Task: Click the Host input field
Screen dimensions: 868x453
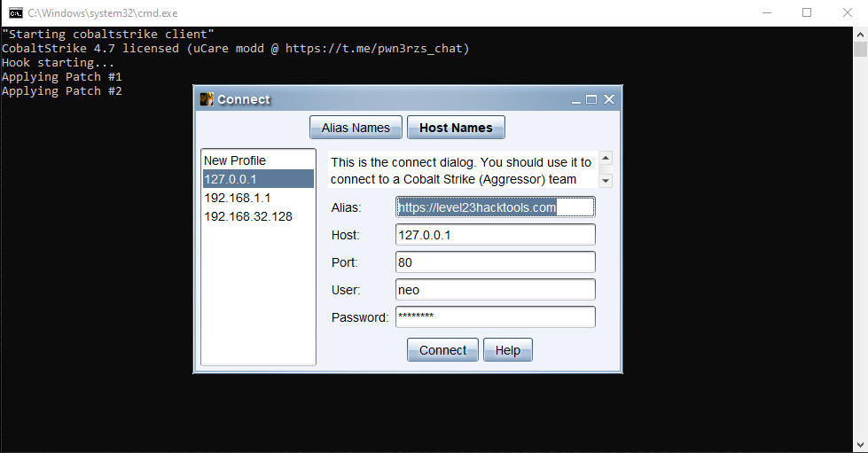Action: [496, 234]
